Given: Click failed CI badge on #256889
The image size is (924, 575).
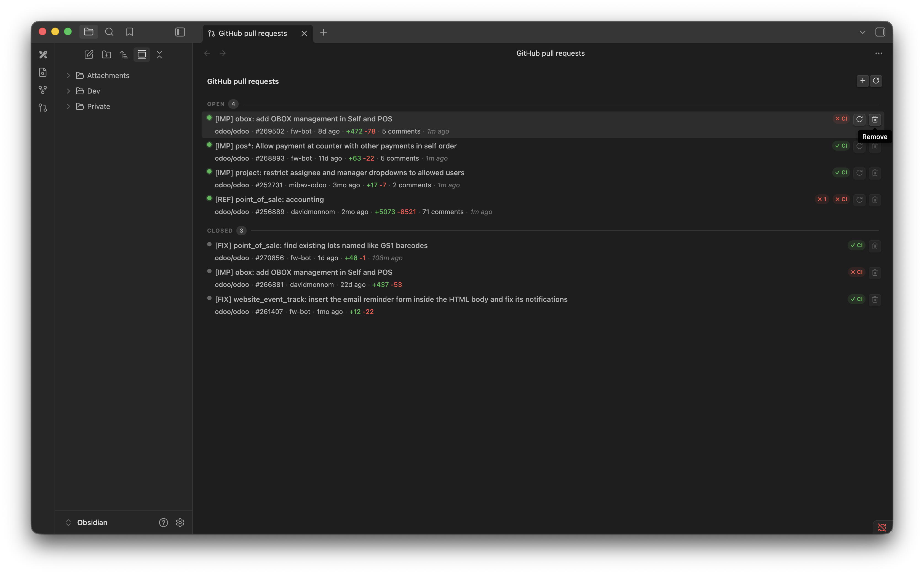Looking at the screenshot, I should [841, 199].
